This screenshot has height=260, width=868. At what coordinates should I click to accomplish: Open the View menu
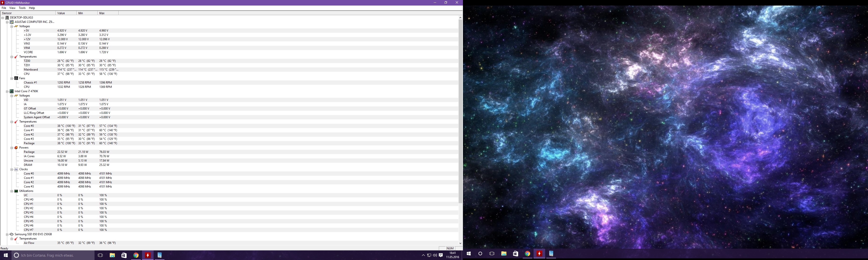tap(12, 8)
